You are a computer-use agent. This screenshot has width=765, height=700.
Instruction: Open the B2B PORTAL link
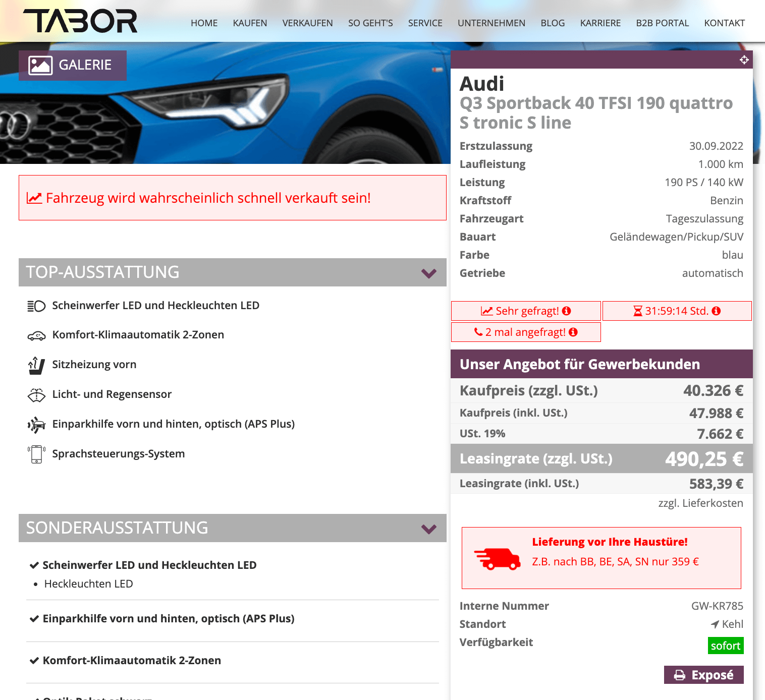tap(662, 23)
